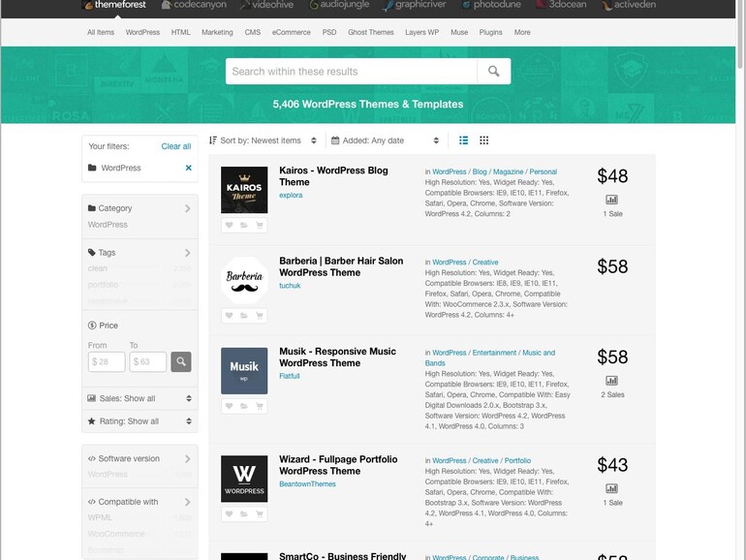Image resolution: width=746 pixels, height=560 pixels.
Task: Click Magazine category link on Kairos
Action: pyautogui.click(x=508, y=171)
